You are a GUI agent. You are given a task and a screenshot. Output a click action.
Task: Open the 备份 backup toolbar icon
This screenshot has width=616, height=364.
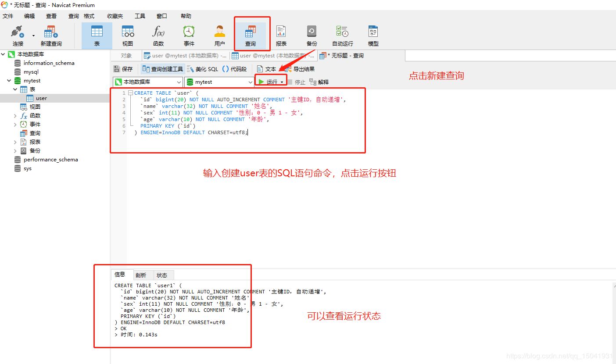point(312,36)
